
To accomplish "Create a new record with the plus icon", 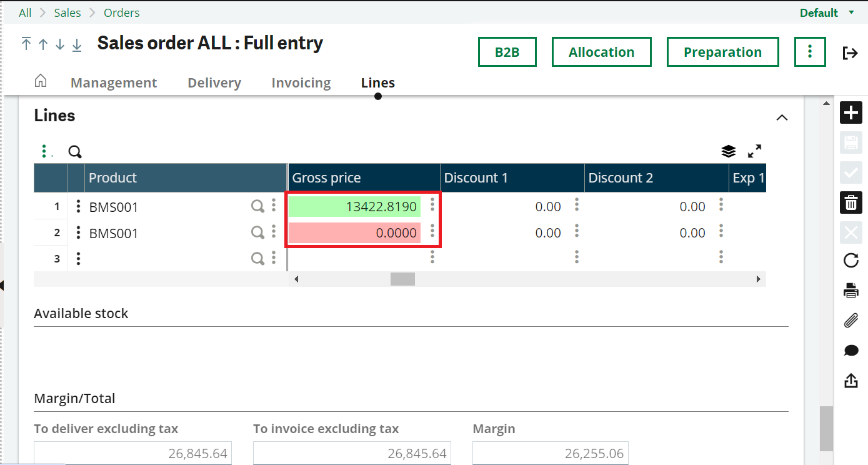I will [x=851, y=112].
